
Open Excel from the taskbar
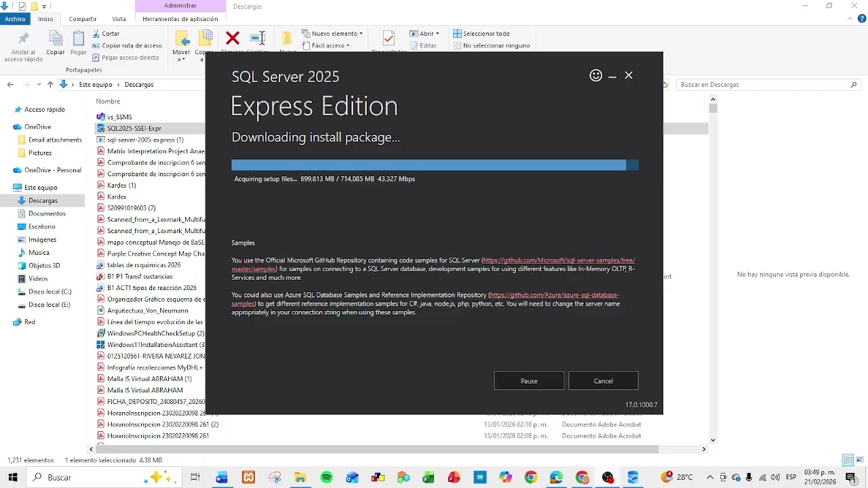pos(428,477)
